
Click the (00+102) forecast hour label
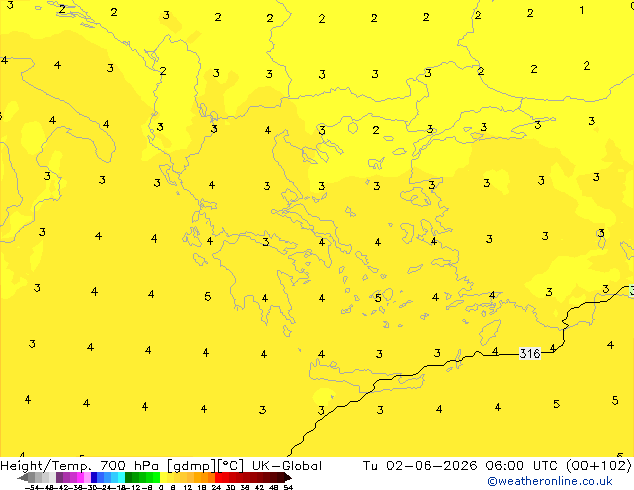coord(598,466)
